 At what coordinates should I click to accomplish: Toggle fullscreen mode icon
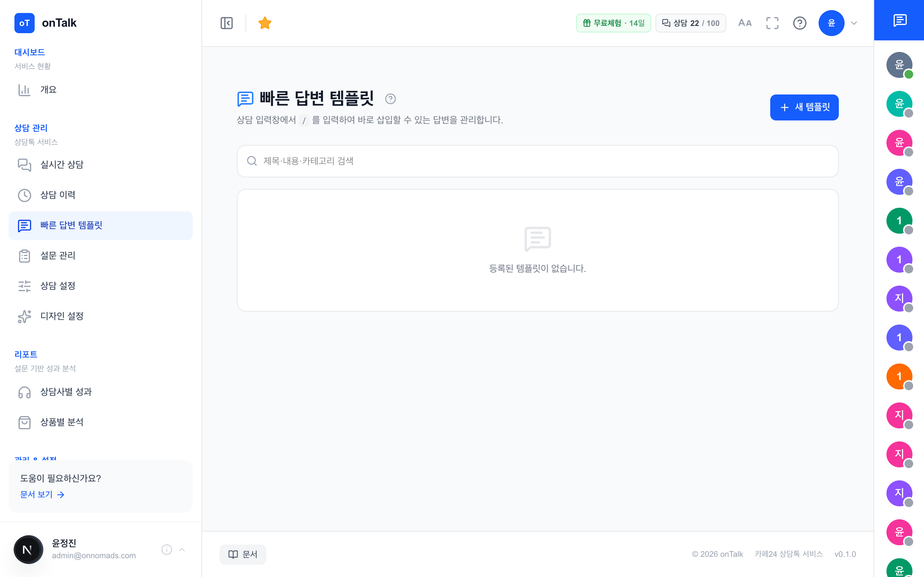pos(772,23)
